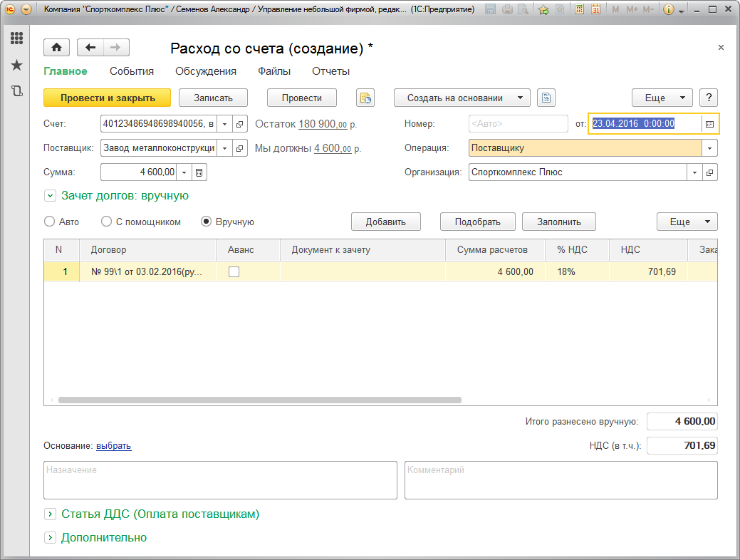The image size is (740, 560).
Task: Open favorites star in left sidebar
Action: pyautogui.click(x=16, y=65)
